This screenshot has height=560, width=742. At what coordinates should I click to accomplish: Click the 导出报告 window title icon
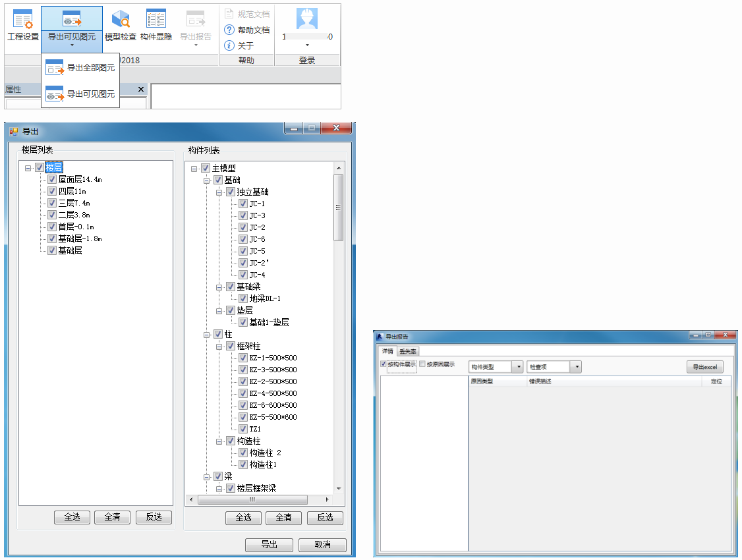tap(380, 336)
